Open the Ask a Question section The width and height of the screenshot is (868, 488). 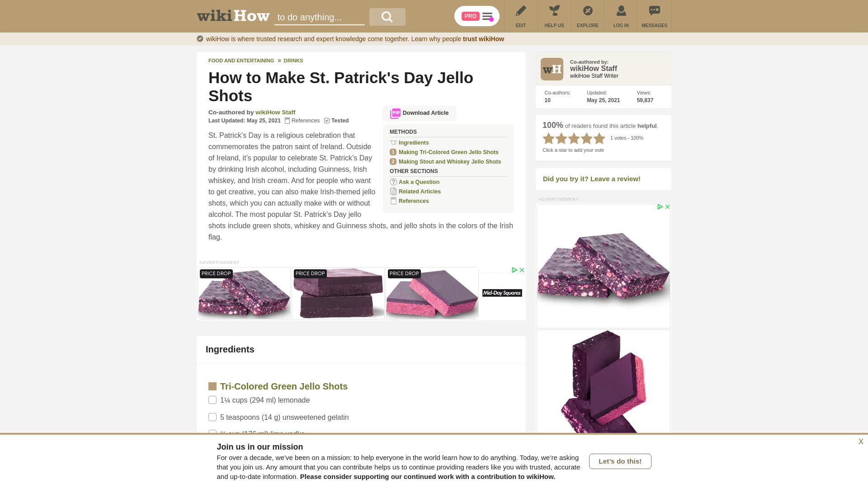[x=419, y=182]
